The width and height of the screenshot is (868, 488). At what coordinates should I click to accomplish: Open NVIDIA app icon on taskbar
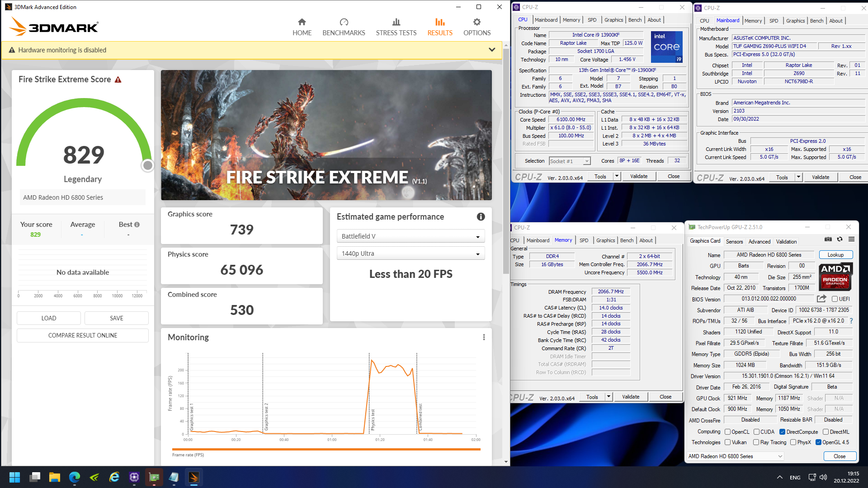click(x=94, y=477)
